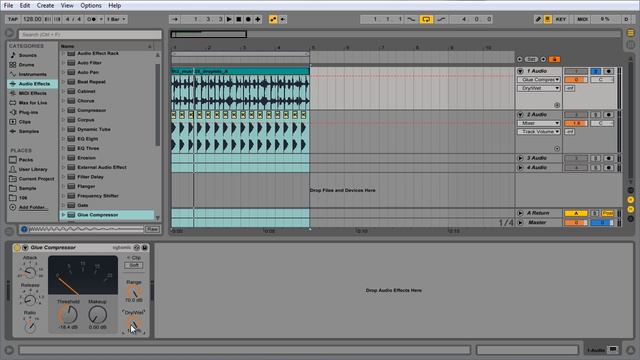Toggle the Glue Compressor device activator
The image size is (640, 360).
click(x=17, y=248)
